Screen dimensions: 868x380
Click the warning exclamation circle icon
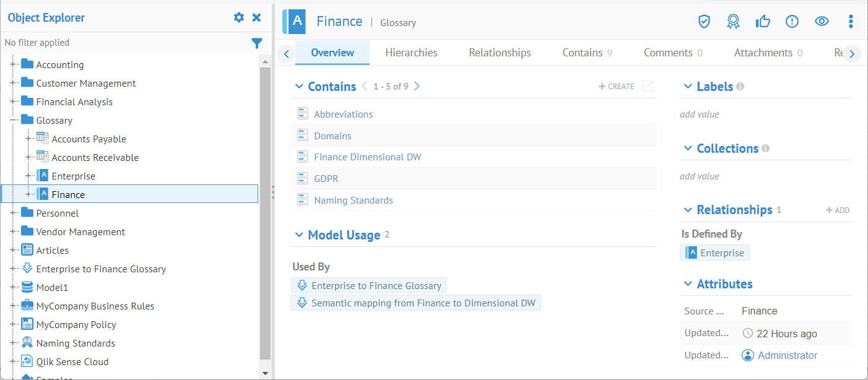[792, 22]
